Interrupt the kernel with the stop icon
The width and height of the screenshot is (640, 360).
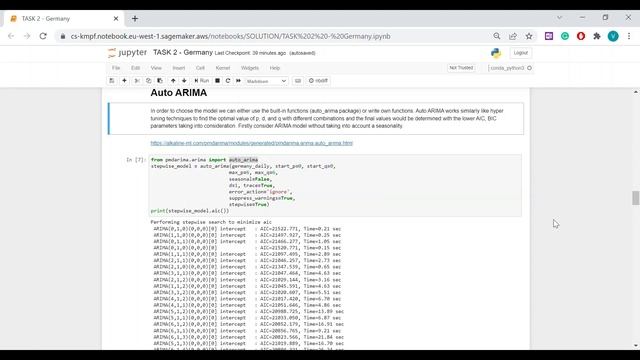click(218, 81)
